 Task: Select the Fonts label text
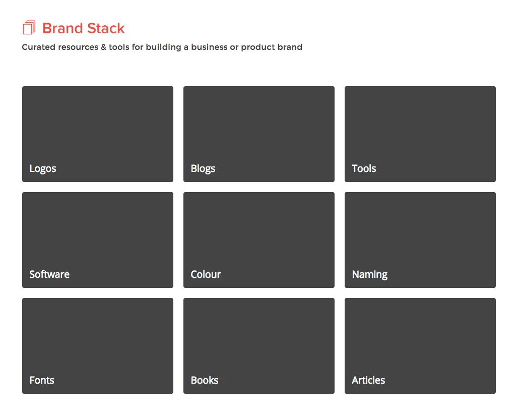tap(41, 380)
